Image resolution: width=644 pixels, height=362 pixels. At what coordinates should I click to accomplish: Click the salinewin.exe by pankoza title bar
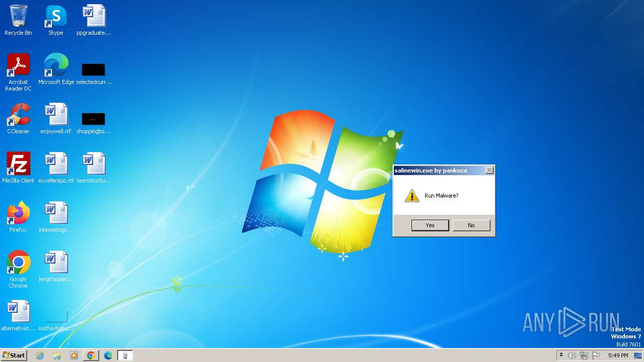click(439, 170)
